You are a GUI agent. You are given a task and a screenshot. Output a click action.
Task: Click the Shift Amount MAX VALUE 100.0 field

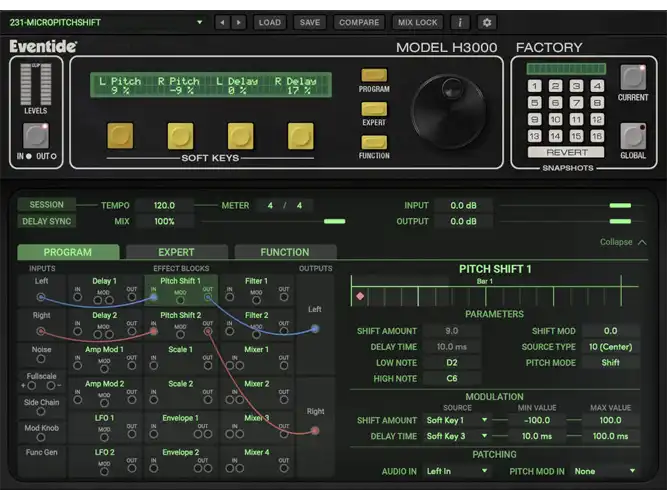pyautogui.click(x=610, y=420)
